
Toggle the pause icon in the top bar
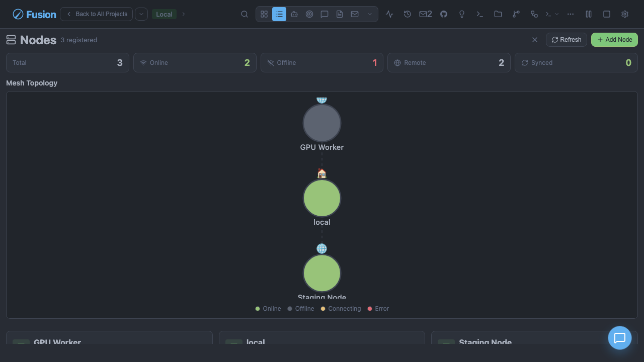(x=589, y=14)
